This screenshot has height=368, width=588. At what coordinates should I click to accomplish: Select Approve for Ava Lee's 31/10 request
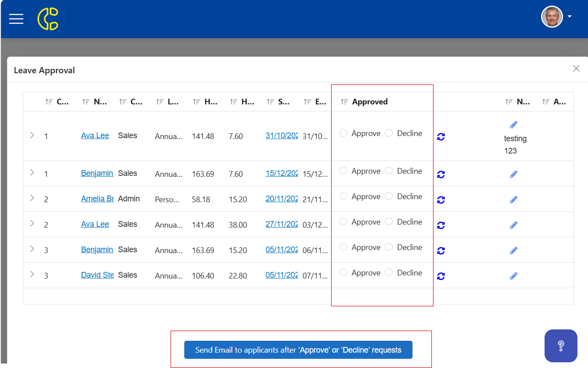(344, 133)
